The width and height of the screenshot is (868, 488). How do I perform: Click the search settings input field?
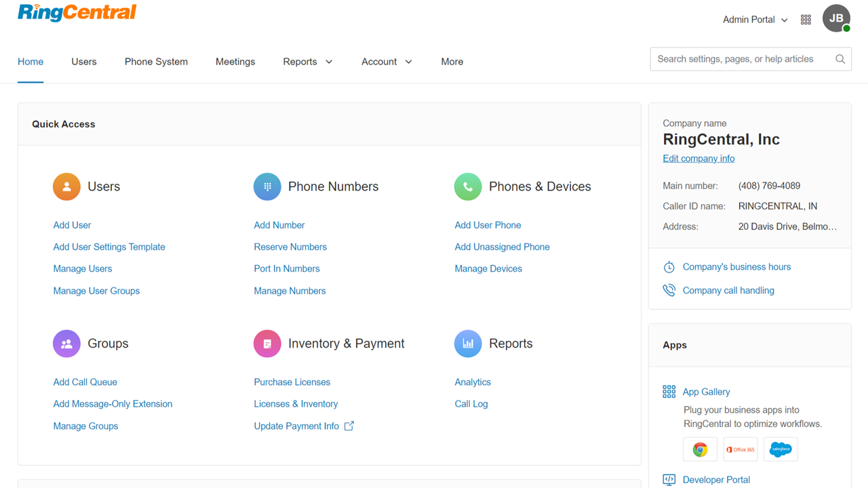pos(751,59)
